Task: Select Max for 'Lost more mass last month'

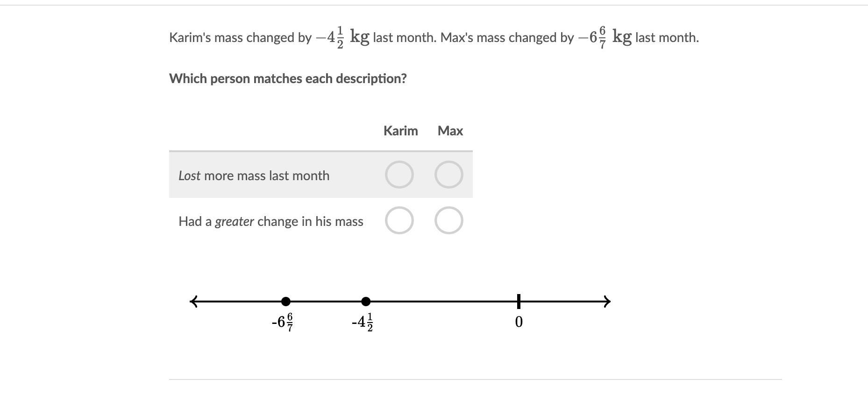Action: click(x=448, y=175)
